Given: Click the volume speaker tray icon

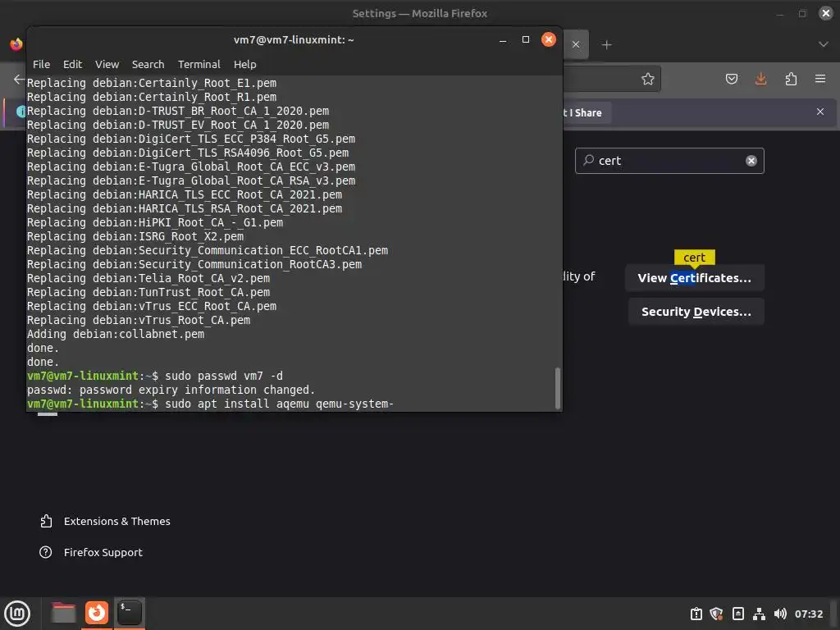Looking at the screenshot, I should [x=780, y=614].
